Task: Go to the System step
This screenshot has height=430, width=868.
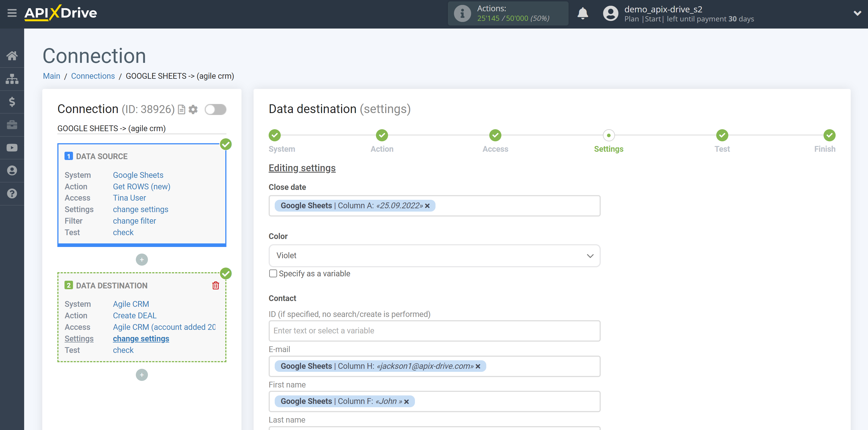Action: 275,136
